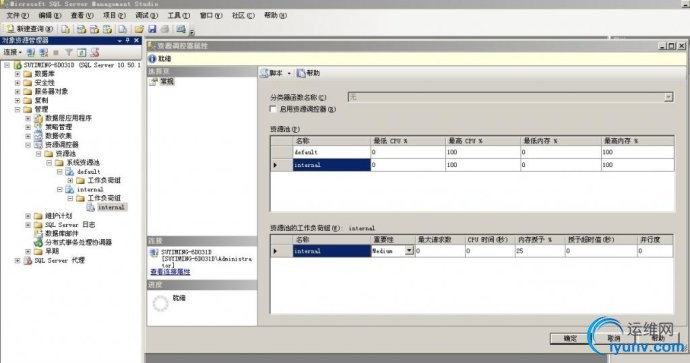Click the 资源调控器 Resource Governor node icon
The height and width of the screenshot is (363, 690).
[39, 145]
